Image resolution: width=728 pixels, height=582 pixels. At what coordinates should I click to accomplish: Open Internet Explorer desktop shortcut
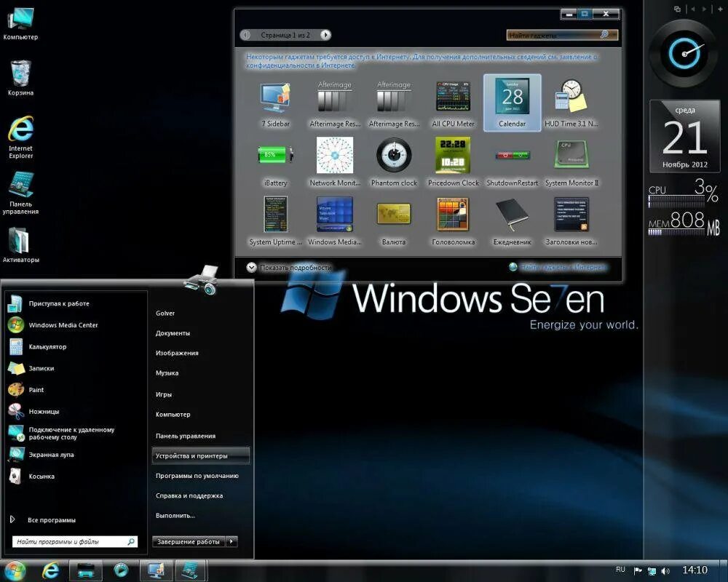(x=20, y=137)
